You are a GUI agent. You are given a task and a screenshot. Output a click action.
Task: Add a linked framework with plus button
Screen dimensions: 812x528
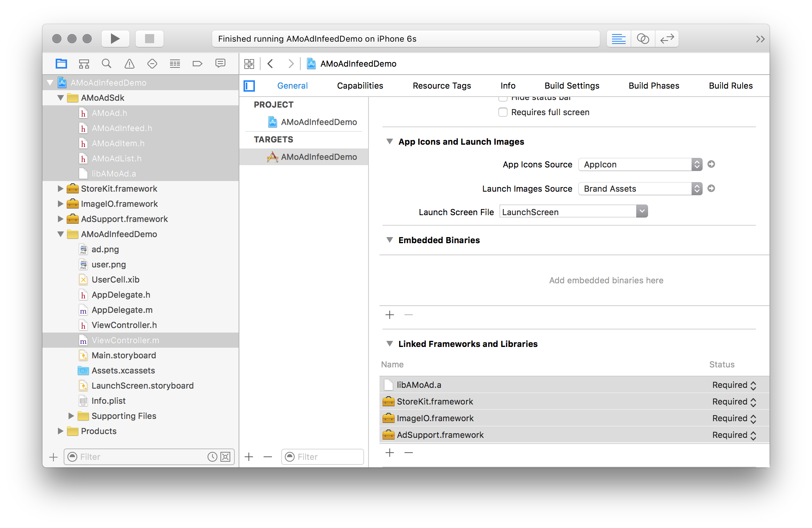pos(390,453)
